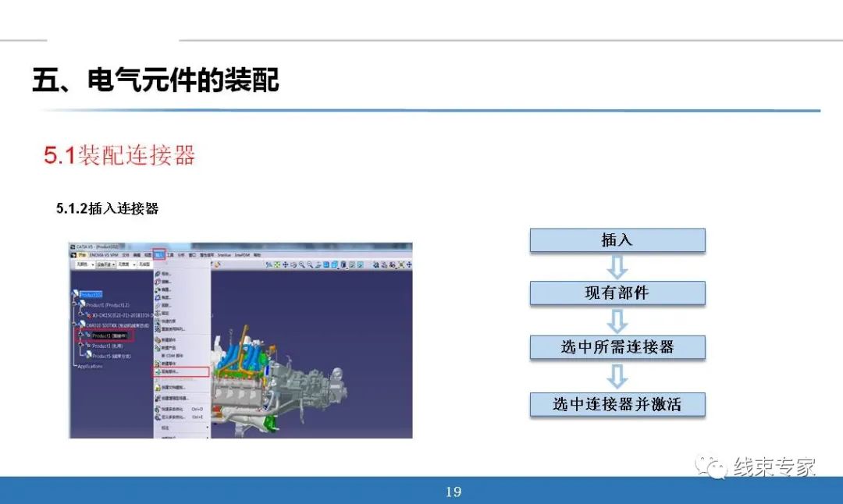843x504 pixels.
Task: Click the '选中连接器并激活' flowchart box
Action: (617, 404)
